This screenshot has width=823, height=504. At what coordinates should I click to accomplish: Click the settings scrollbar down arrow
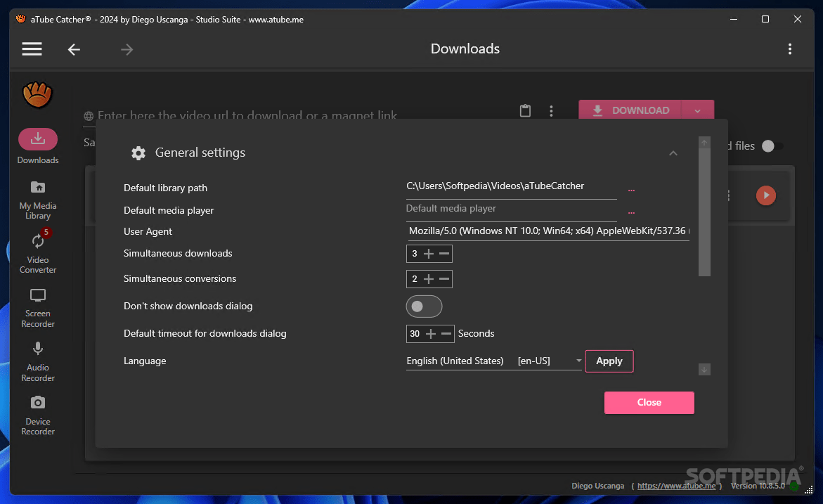(704, 370)
